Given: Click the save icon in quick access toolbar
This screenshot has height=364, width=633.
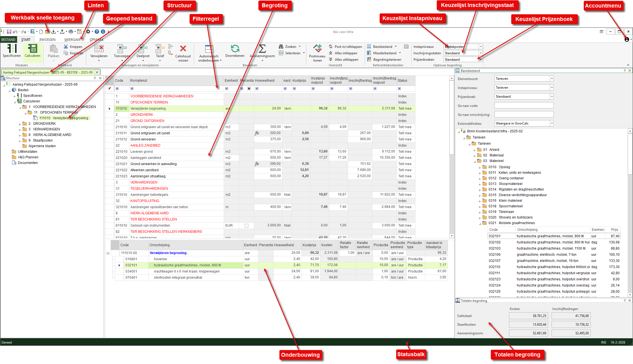Looking at the screenshot, I should tap(9, 32).
